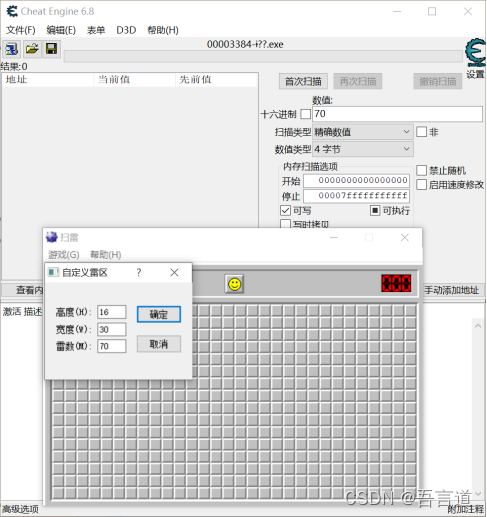
Task: Click the open folder toolbar icon
Action: click(32, 49)
